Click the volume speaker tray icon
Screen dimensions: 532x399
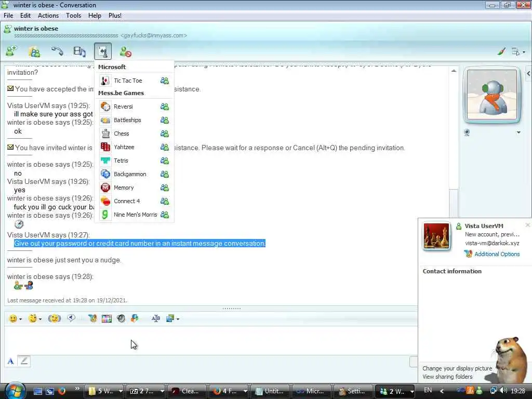coord(503,391)
